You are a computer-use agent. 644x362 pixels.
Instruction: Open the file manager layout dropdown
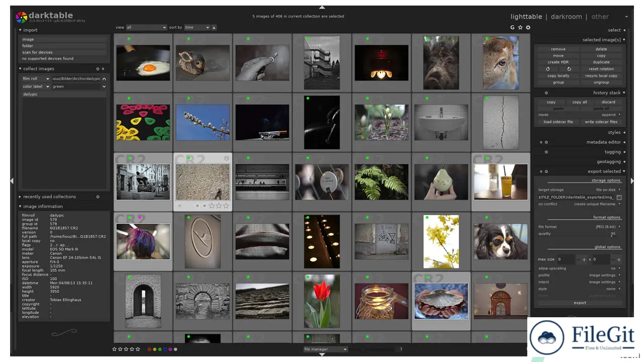click(326, 349)
